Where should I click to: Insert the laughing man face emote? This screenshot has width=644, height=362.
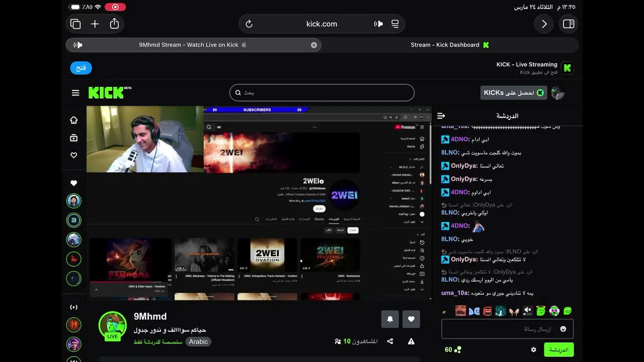click(460, 311)
